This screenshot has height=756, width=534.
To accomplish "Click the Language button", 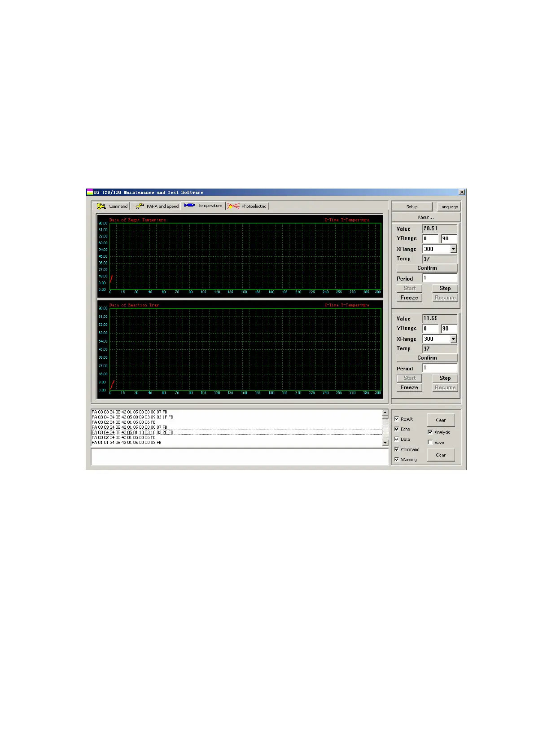I will [448, 207].
